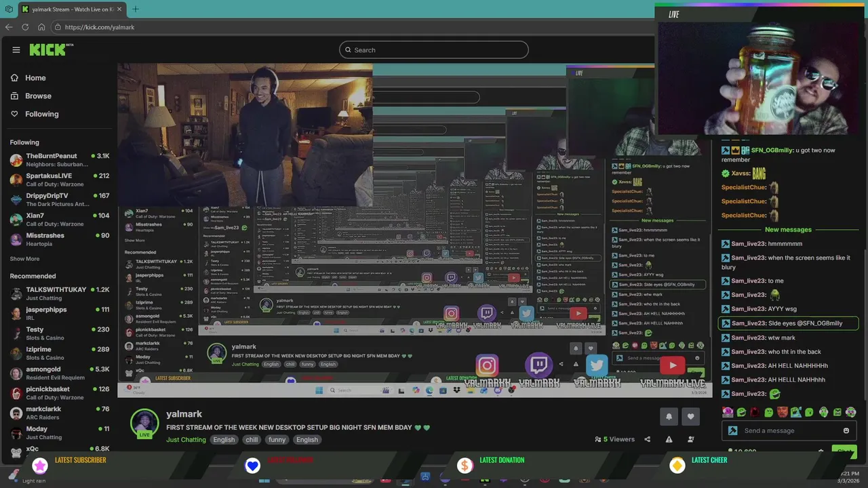
Task: Open Just Chatting category under stream title
Action: point(186,440)
